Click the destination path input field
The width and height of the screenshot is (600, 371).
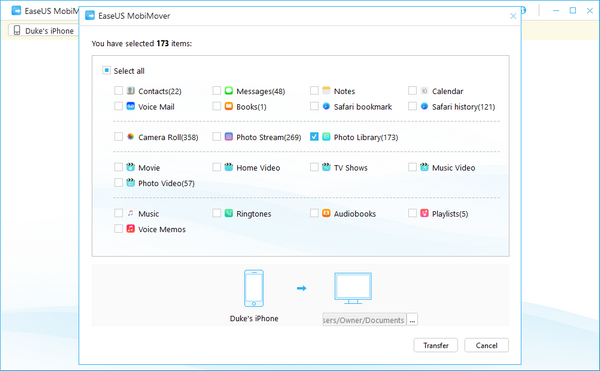click(x=364, y=320)
